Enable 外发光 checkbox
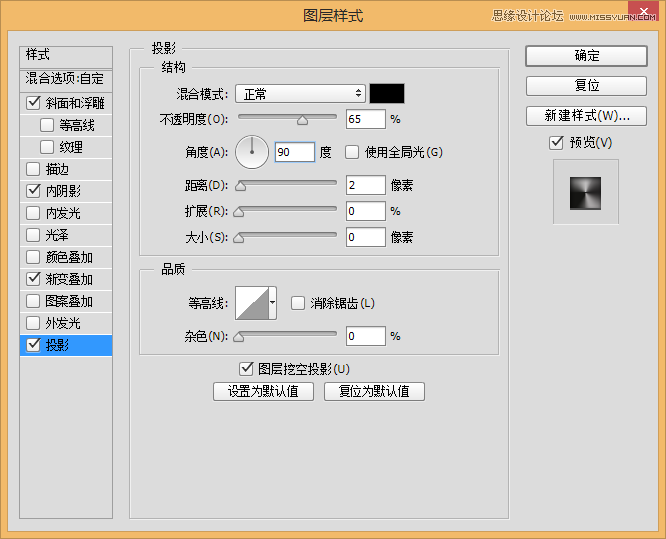Screen dimensions: 666x539 pos(33,323)
